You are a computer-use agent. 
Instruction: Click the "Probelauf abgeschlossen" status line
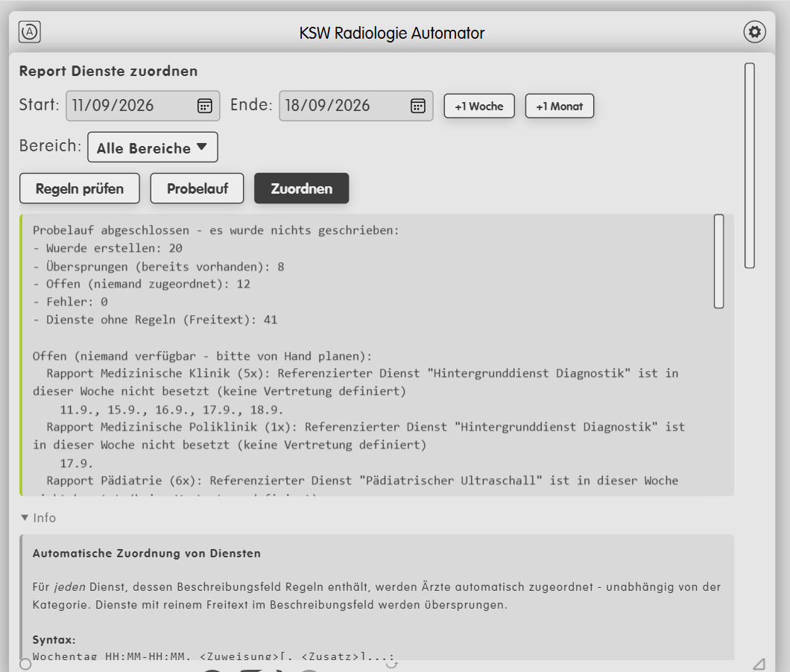point(215,230)
